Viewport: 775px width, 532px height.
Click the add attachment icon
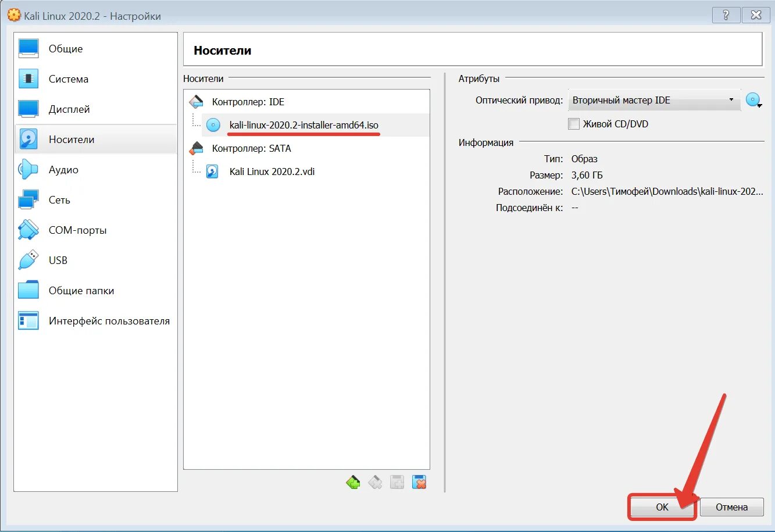click(397, 482)
